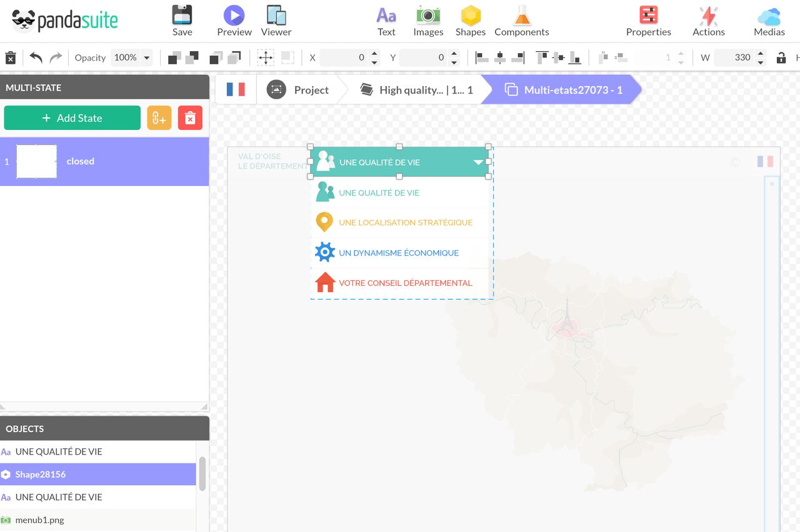The width and height of the screenshot is (800, 532).
Task: Increment the X position with the up stepper
Action: 374,54
